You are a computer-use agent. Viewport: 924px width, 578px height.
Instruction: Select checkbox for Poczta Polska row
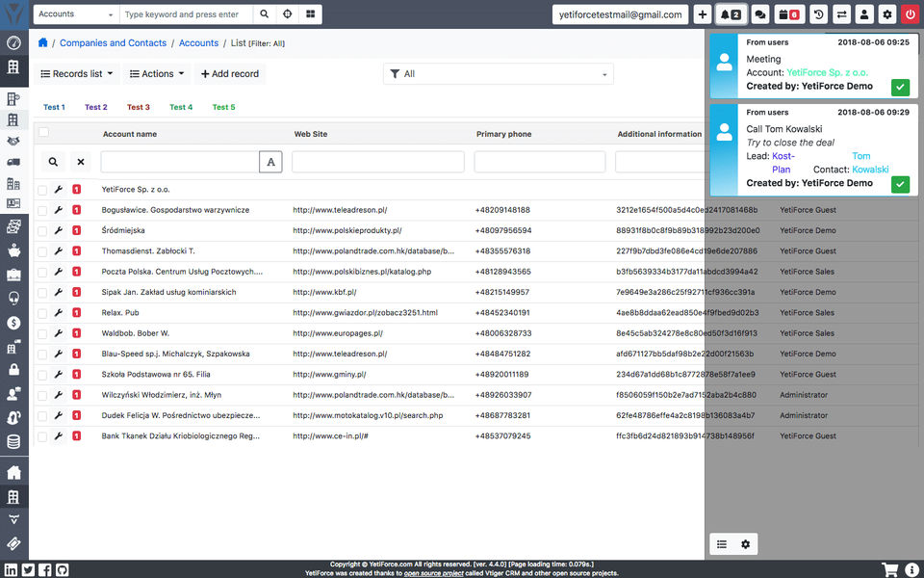pyautogui.click(x=42, y=273)
